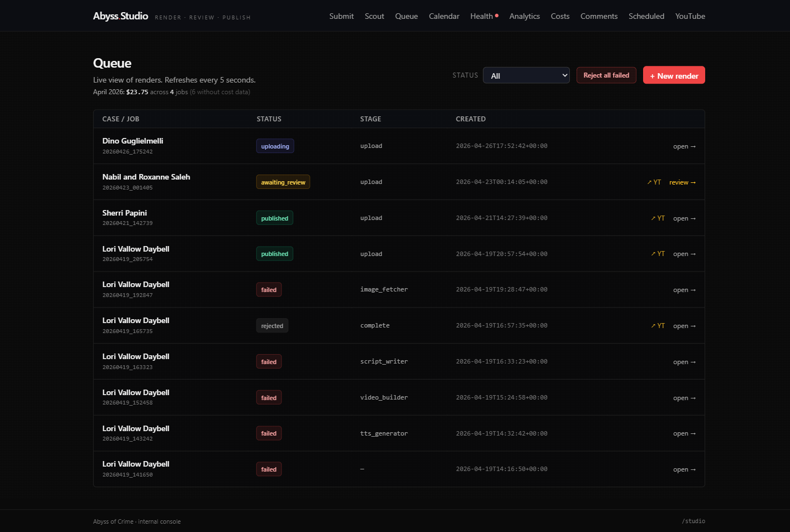This screenshot has height=532, width=790.
Task: Click the Health red status indicator
Action: click(x=497, y=16)
